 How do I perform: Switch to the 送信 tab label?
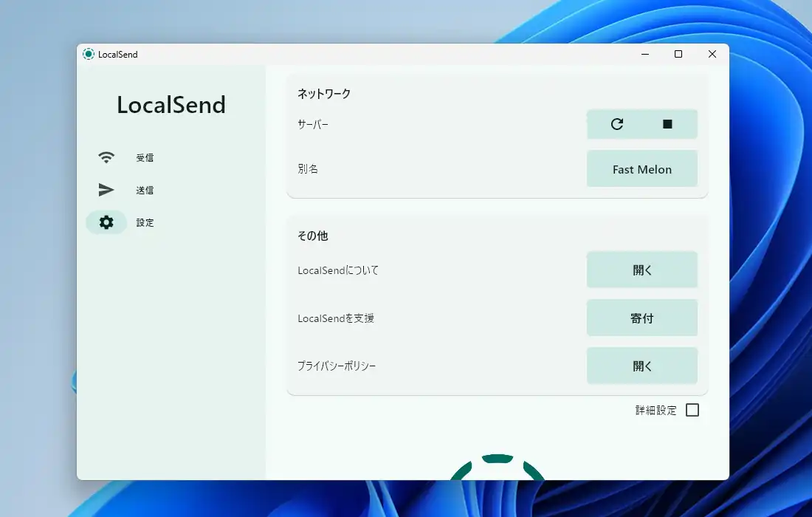pos(145,191)
